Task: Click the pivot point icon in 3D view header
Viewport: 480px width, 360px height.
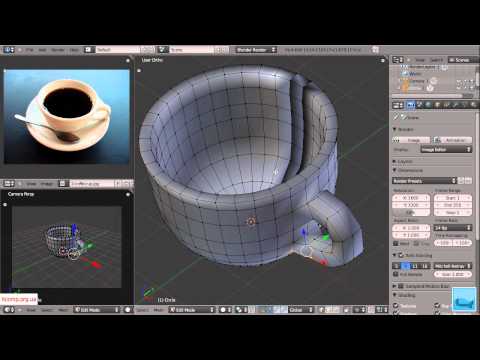Action: click(241, 310)
